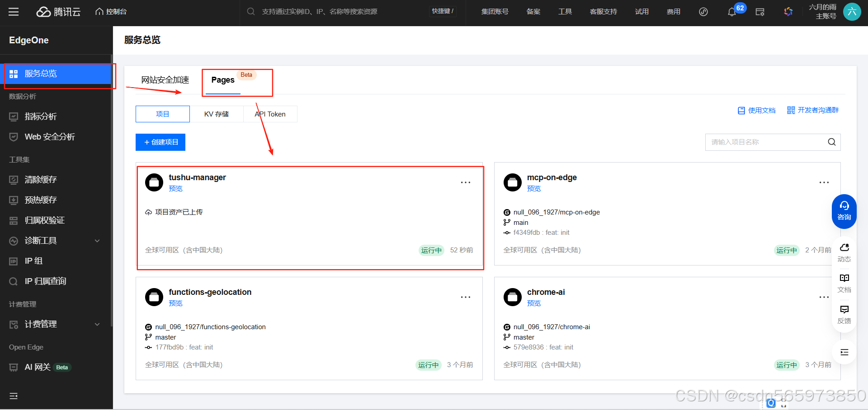Image resolution: width=868 pixels, height=410 pixels.
Task: Open the functions-geolocation project title
Action: [x=210, y=292]
